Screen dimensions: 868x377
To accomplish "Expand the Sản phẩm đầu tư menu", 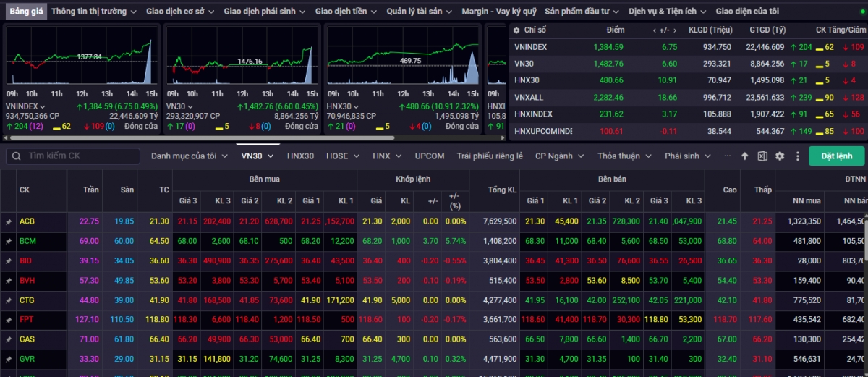I will (583, 12).
